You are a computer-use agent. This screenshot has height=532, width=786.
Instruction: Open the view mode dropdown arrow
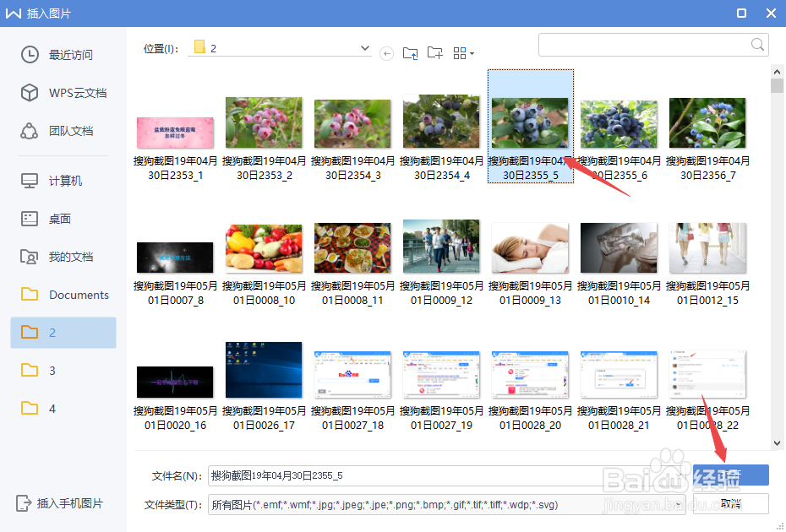(471, 52)
